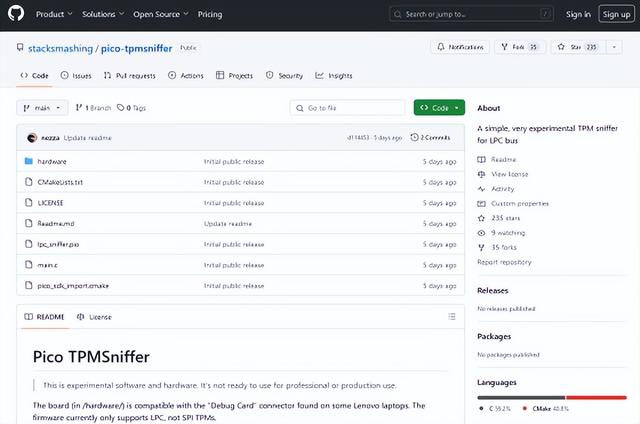The height and width of the screenshot is (424, 640).
Task: Click the Initial public release commit for hardware
Action: click(x=234, y=162)
